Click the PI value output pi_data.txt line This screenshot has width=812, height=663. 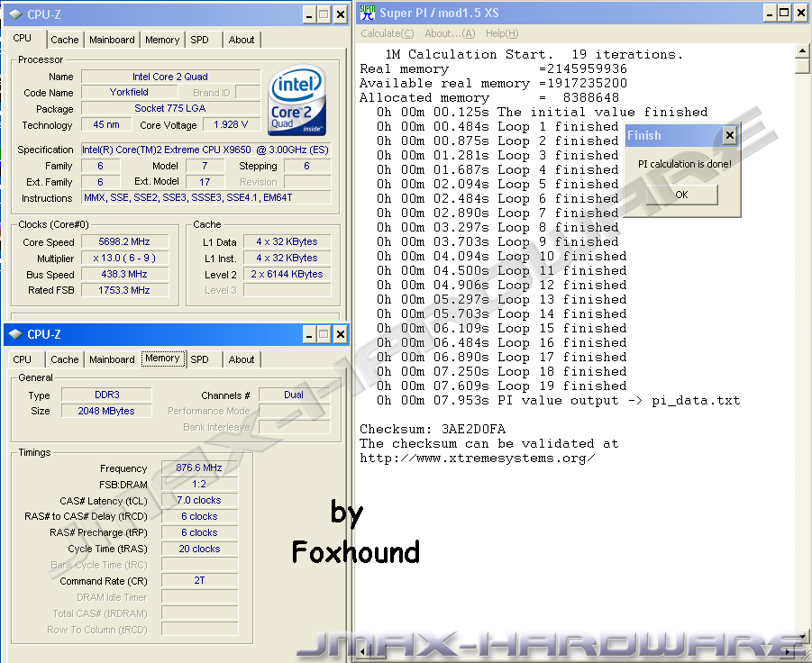558,401
